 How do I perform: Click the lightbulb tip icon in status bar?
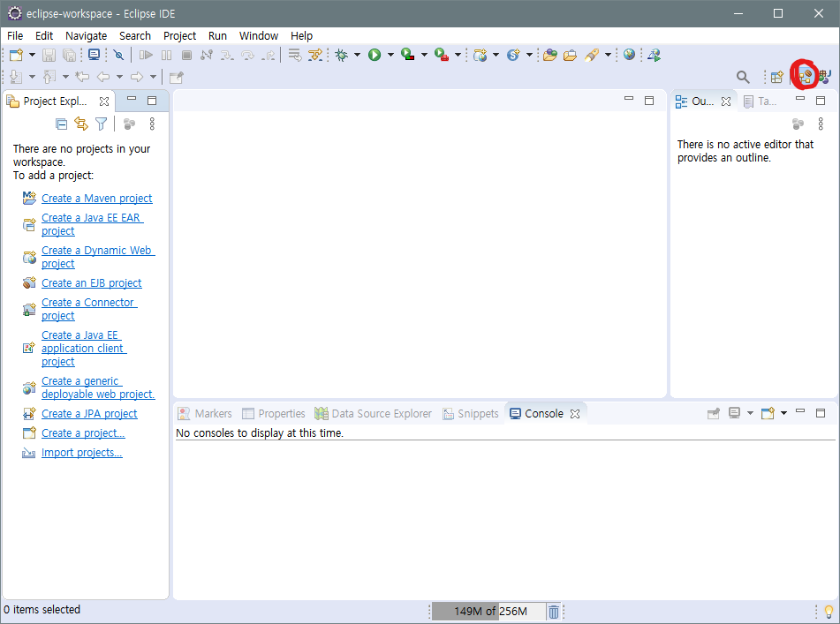[829, 611]
